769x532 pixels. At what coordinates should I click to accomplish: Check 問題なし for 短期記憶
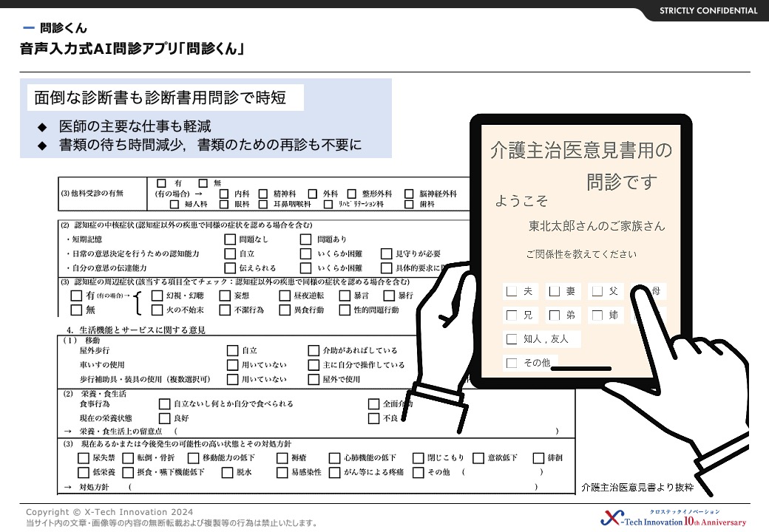tap(229, 239)
